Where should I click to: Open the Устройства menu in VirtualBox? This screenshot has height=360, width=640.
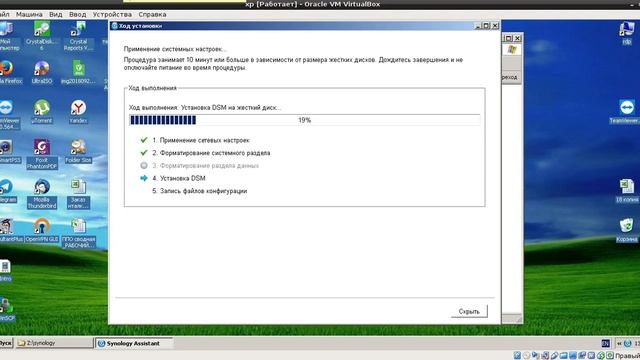click(x=112, y=14)
